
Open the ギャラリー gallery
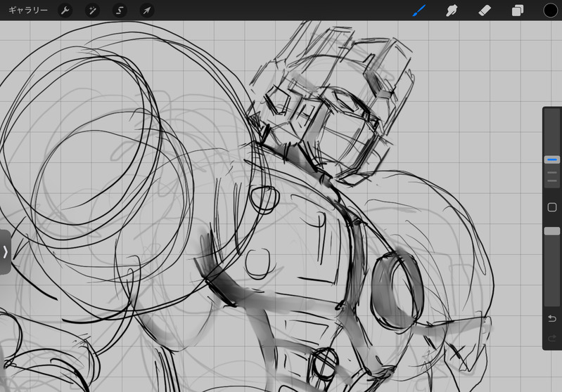point(28,10)
